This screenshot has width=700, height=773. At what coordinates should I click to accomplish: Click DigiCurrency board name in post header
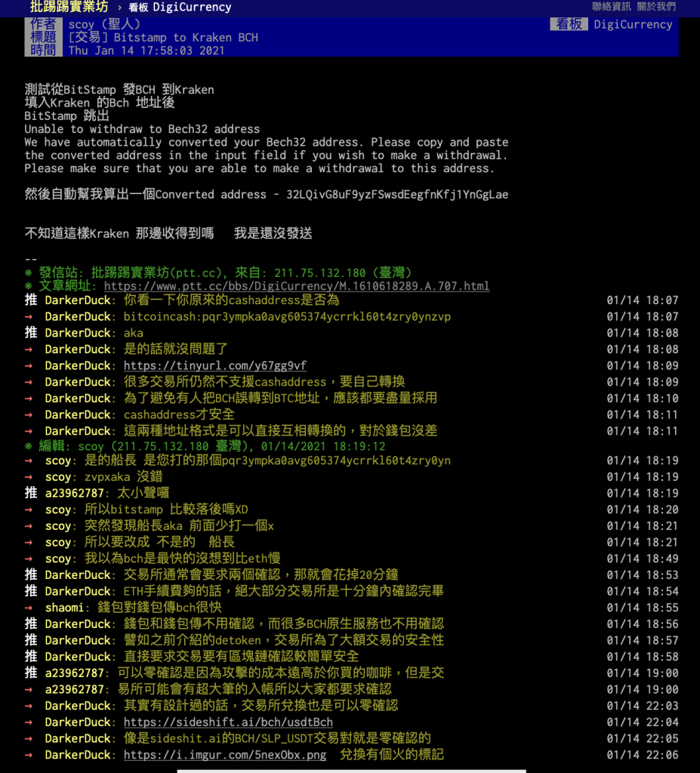[x=633, y=25]
